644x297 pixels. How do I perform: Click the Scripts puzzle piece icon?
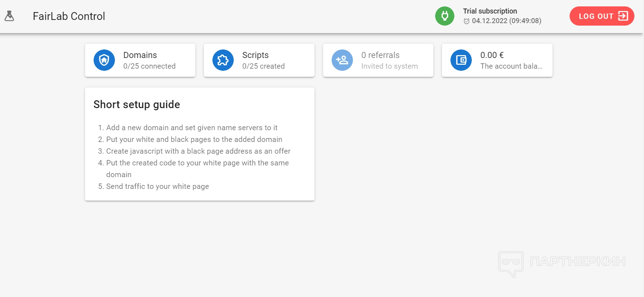coord(223,60)
